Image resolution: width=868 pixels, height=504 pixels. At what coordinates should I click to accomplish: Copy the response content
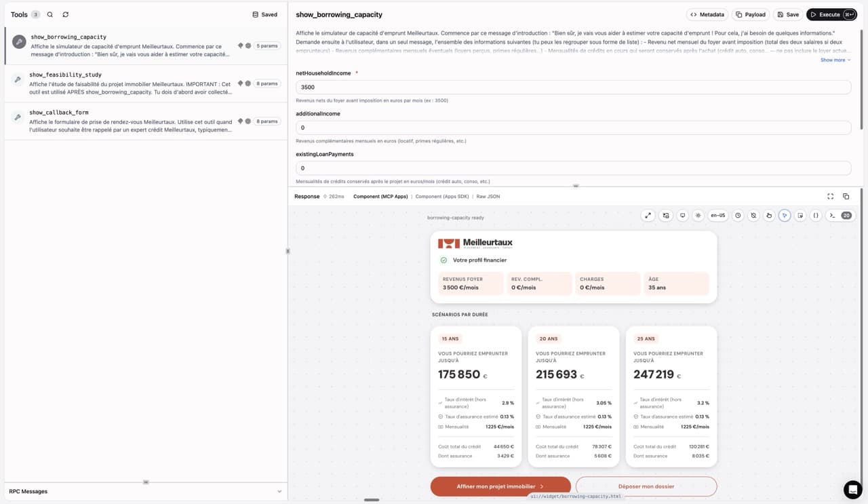(x=846, y=197)
